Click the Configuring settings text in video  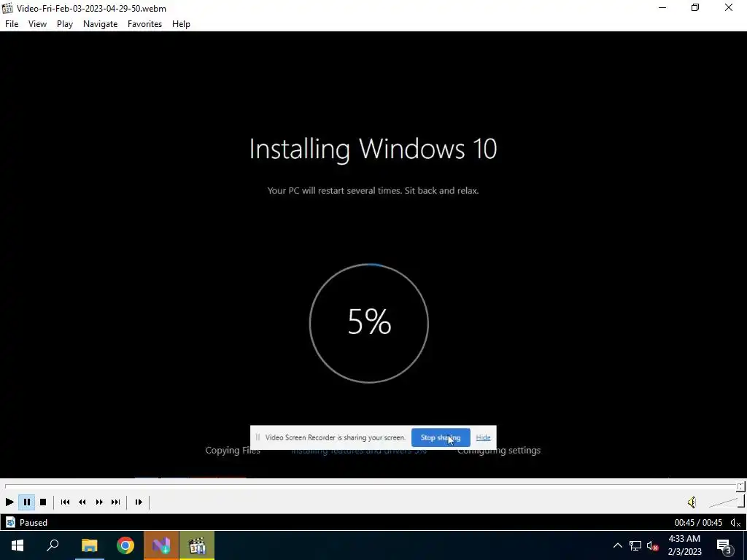coord(499,451)
